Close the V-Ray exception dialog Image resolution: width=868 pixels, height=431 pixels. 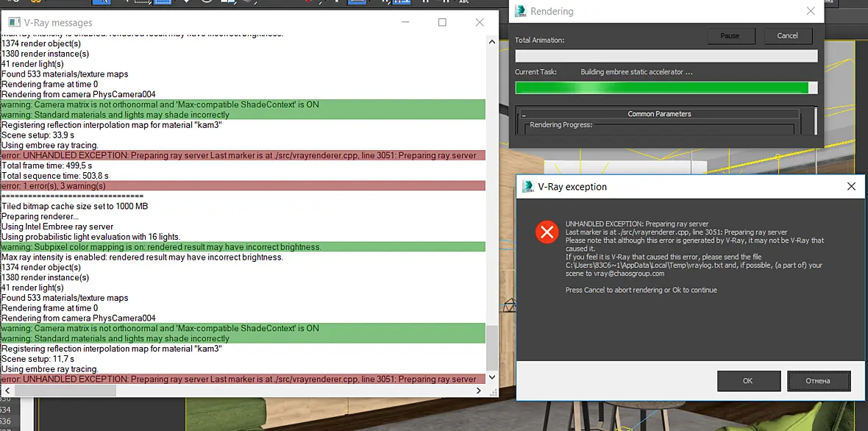(x=851, y=187)
